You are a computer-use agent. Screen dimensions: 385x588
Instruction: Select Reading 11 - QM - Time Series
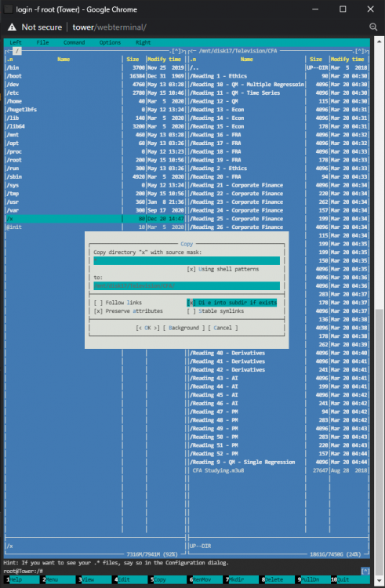tap(278, 93)
